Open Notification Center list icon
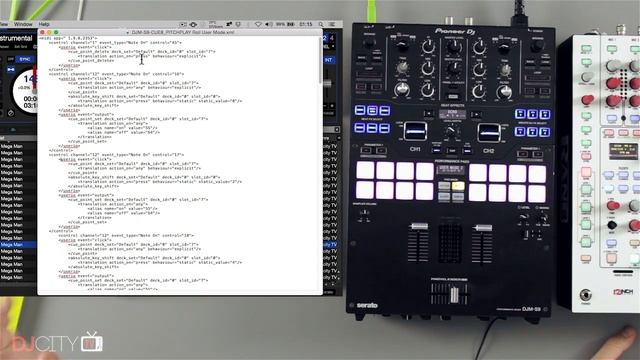640x360 pixels. [332, 24]
